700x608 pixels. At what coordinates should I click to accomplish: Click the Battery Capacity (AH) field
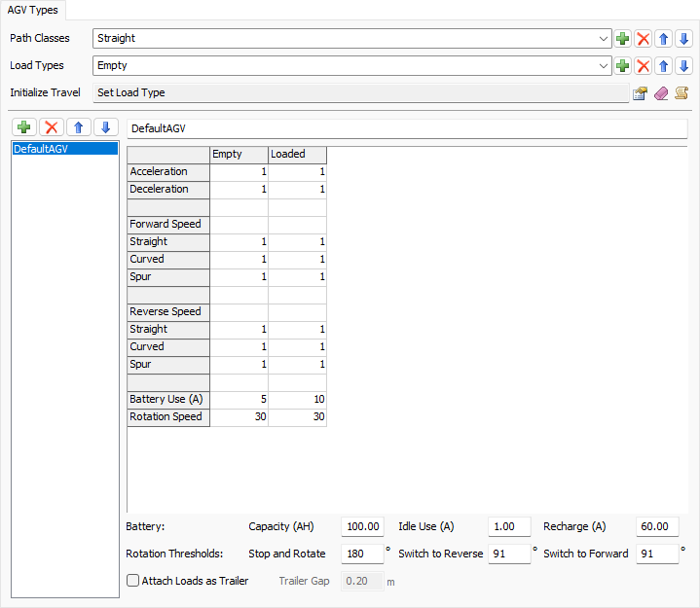362,526
